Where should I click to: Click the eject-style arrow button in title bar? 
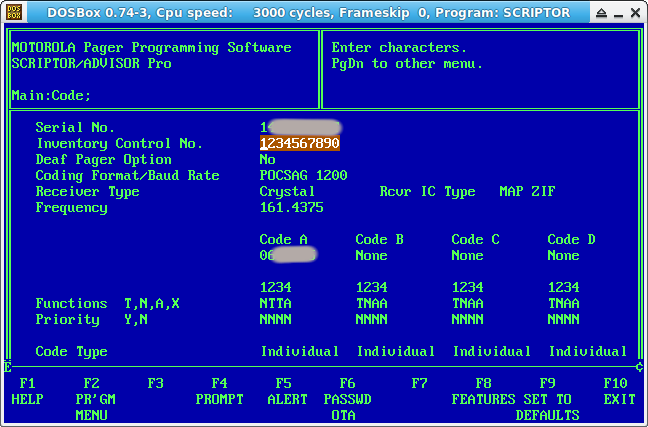(601, 13)
